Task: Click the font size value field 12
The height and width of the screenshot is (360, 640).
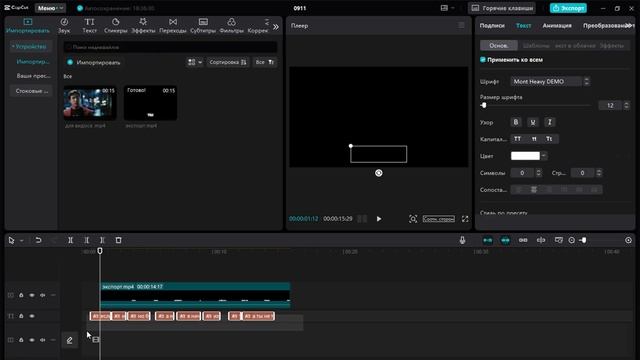Action: (x=610, y=105)
